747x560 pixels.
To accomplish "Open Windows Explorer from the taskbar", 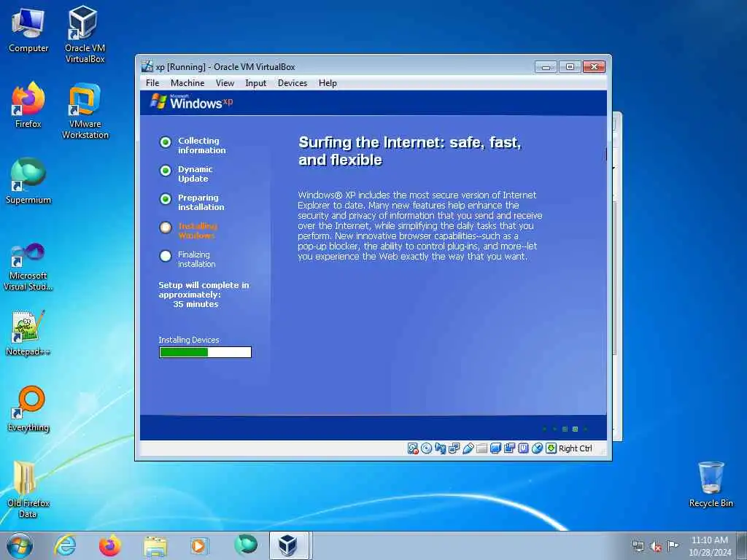I will [155, 545].
